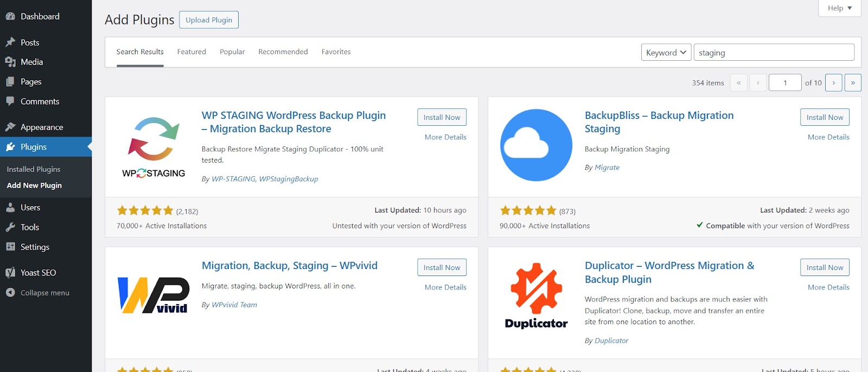The image size is (868, 372).
Task: Install the WP STAGING plugin now
Action: point(442,117)
